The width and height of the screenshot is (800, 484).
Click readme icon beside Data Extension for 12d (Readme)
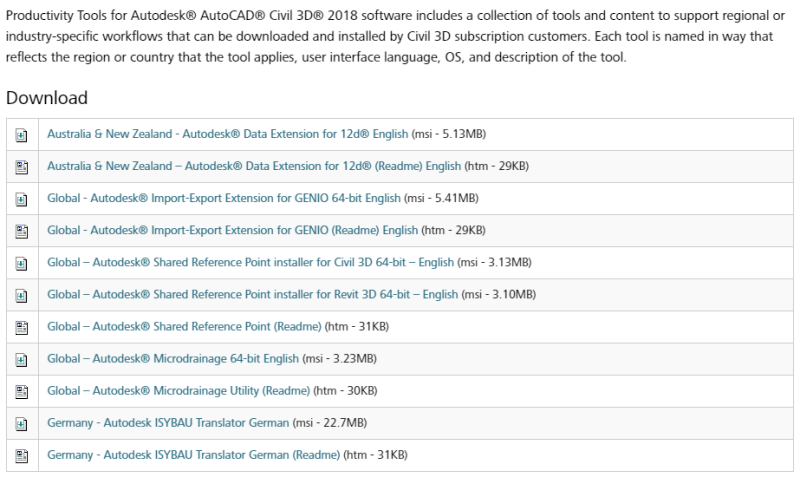coord(21,167)
